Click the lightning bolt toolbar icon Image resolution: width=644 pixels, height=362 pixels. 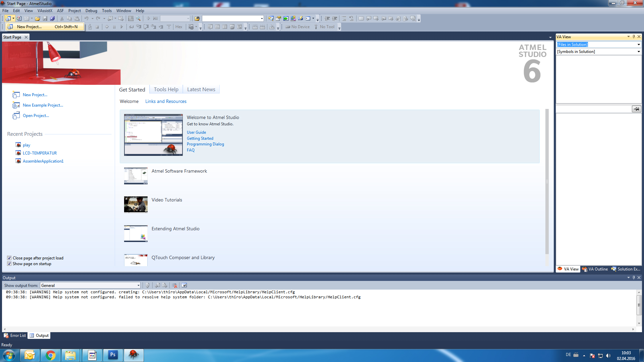pos(301,19)
